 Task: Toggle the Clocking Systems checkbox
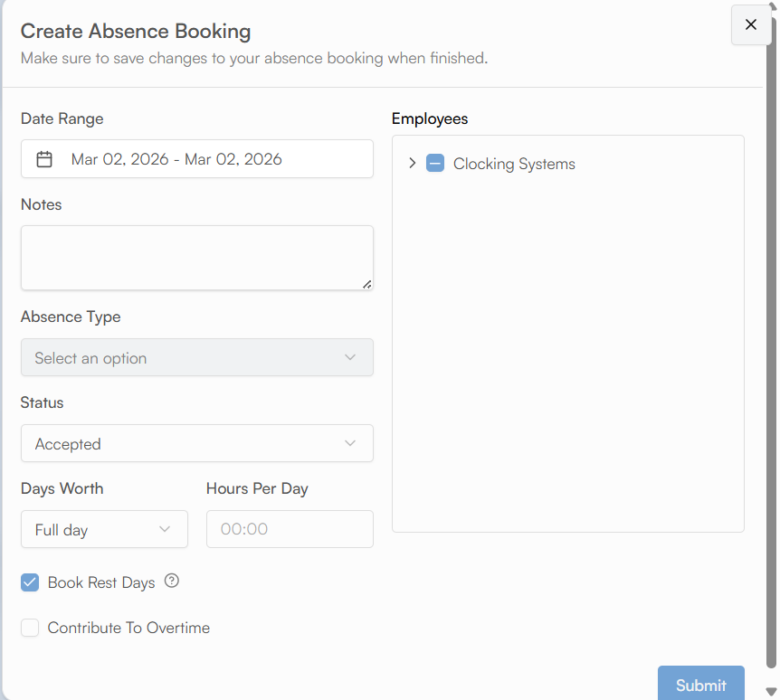click(x=435, y=164)
